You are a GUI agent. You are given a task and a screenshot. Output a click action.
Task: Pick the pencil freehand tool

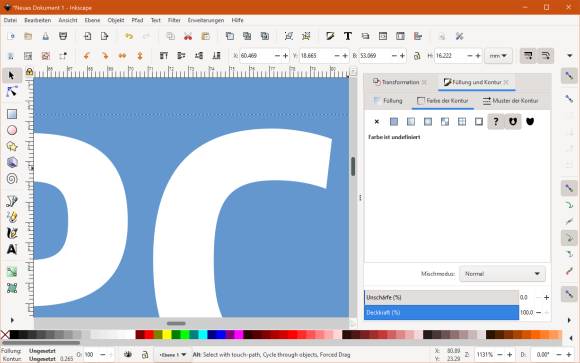click(12, 217)
